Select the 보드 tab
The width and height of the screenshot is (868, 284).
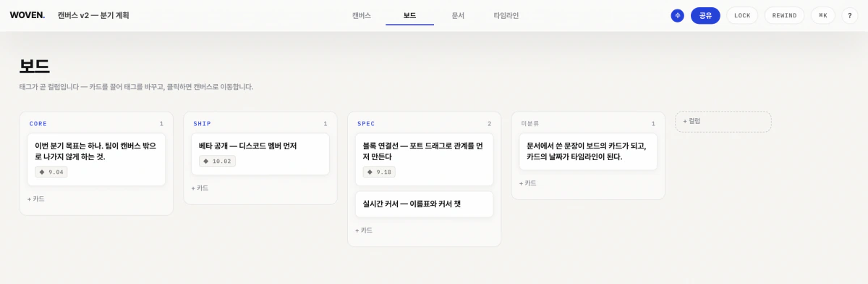point(409,15)
